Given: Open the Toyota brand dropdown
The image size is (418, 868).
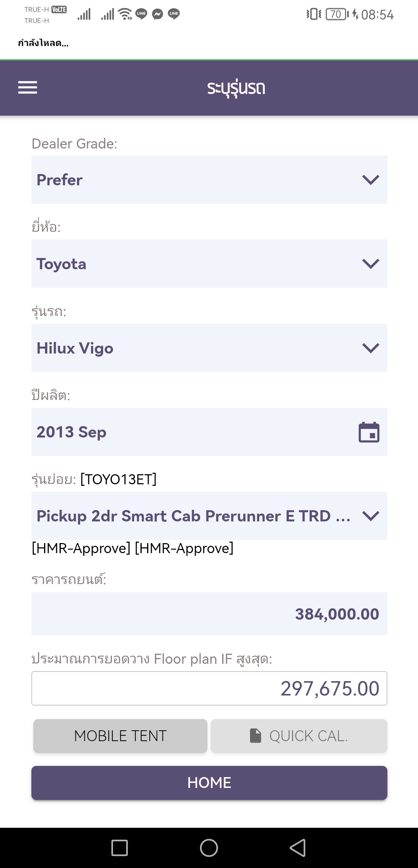Looking at the screenshot, I should click(x=209, y=264).
